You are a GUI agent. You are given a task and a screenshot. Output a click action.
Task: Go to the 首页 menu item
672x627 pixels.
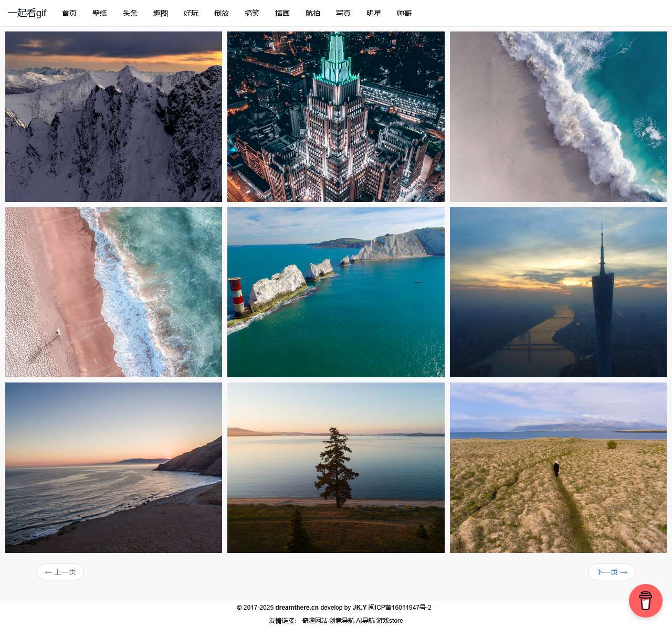(69, 13)
